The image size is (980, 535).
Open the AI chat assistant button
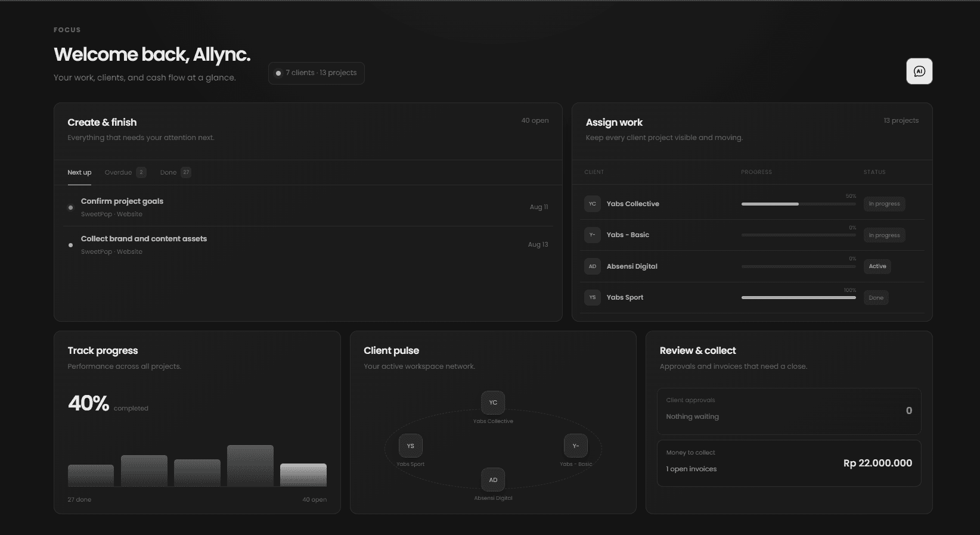919,71
